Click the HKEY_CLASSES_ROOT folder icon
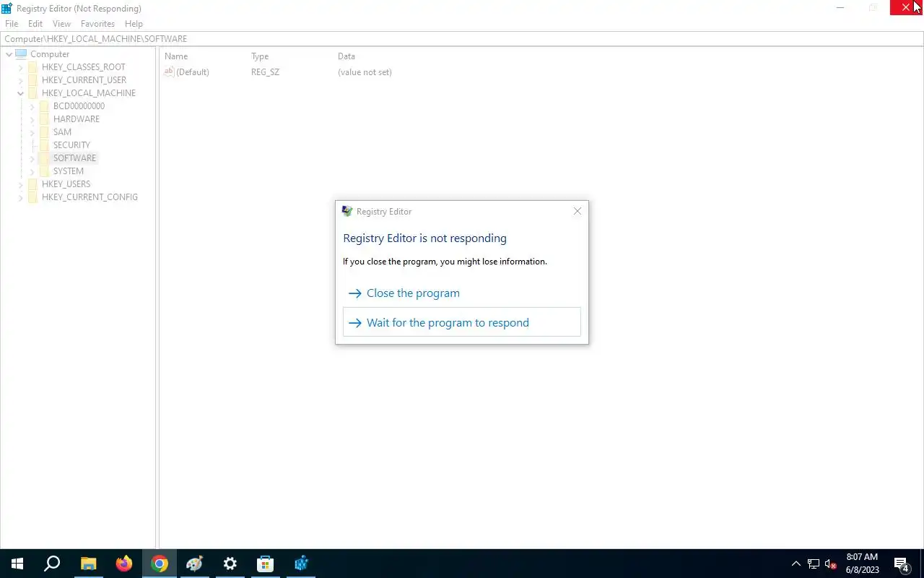The height and width of the screenshot is (578, 924). pos(32,67)
